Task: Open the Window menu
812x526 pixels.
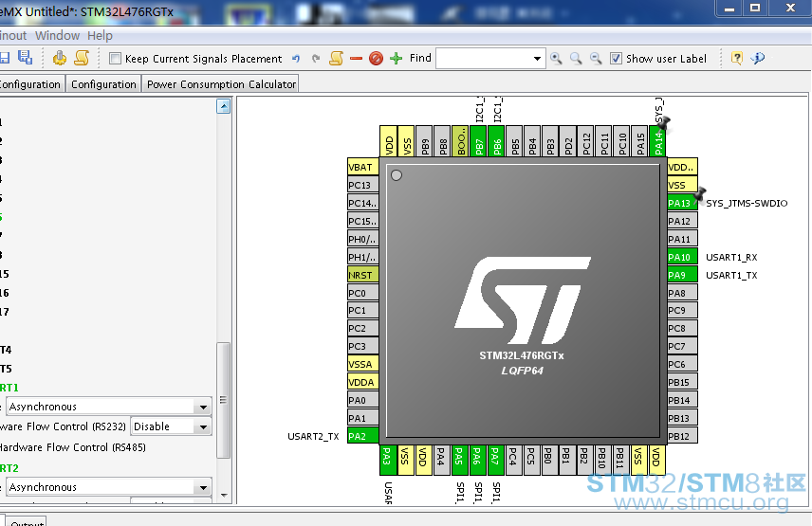Action: pos(58,36)
